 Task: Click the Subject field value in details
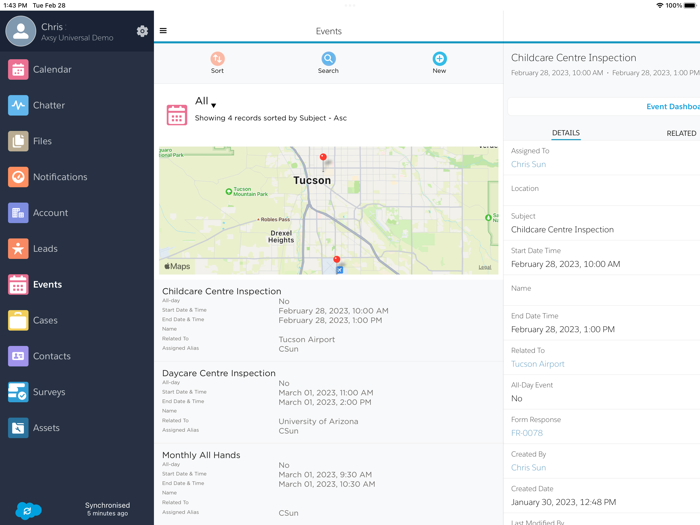pos(562,229)
